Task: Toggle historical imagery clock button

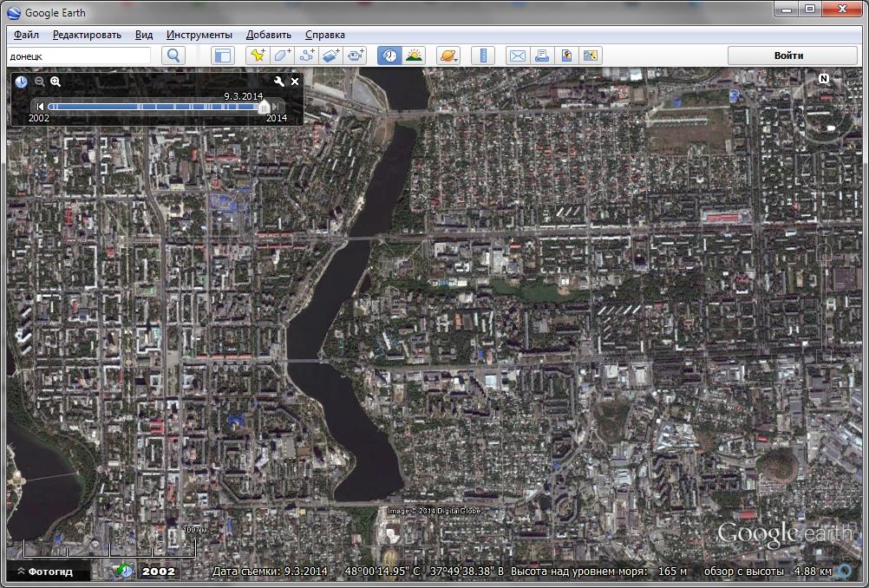Action: [389, 56]
